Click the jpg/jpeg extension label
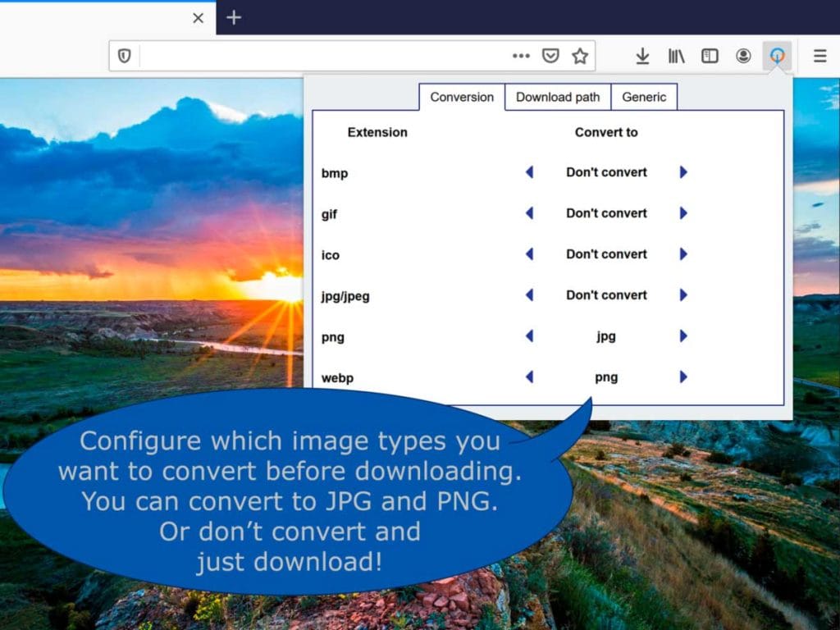 (x=345, y=296)
